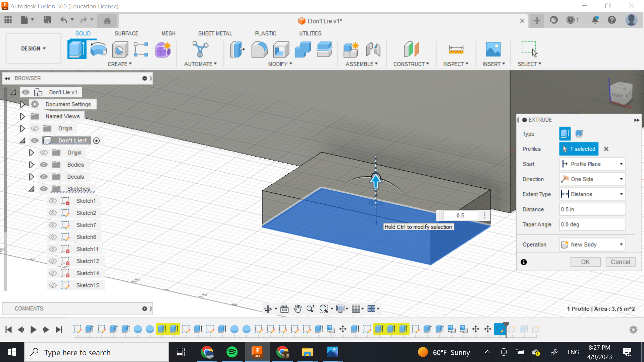The height and width of the screenshot is (362, 644).
Task: Click the Taper Angle input field
Action: pos(592,225)
